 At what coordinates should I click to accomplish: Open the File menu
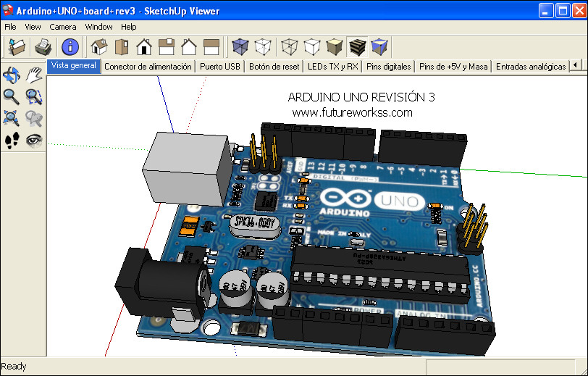click(10, 27)
